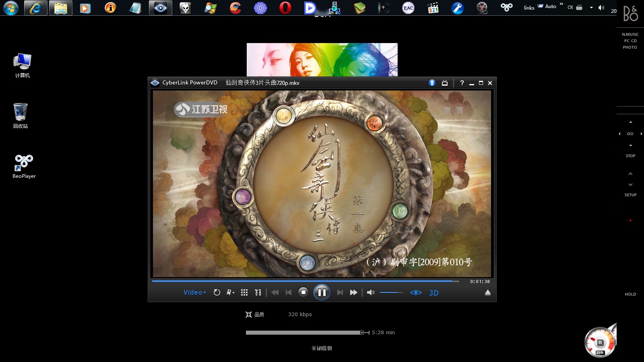This screenshot has width=644, height=362.
Task: Click the links toolbar label
Action: pos(529,8)
